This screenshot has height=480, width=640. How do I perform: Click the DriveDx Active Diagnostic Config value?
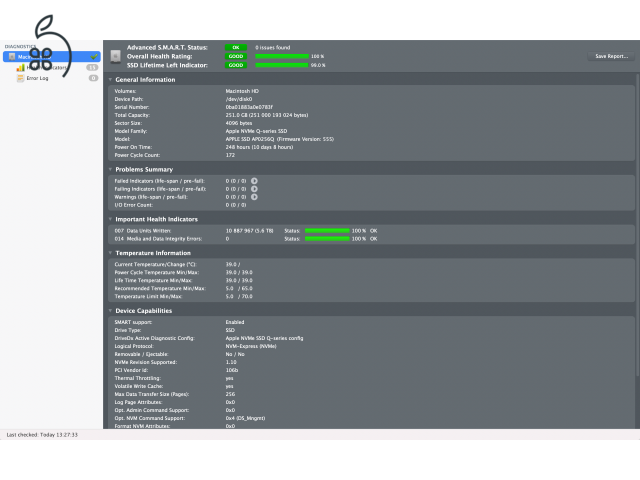point(264,338)
